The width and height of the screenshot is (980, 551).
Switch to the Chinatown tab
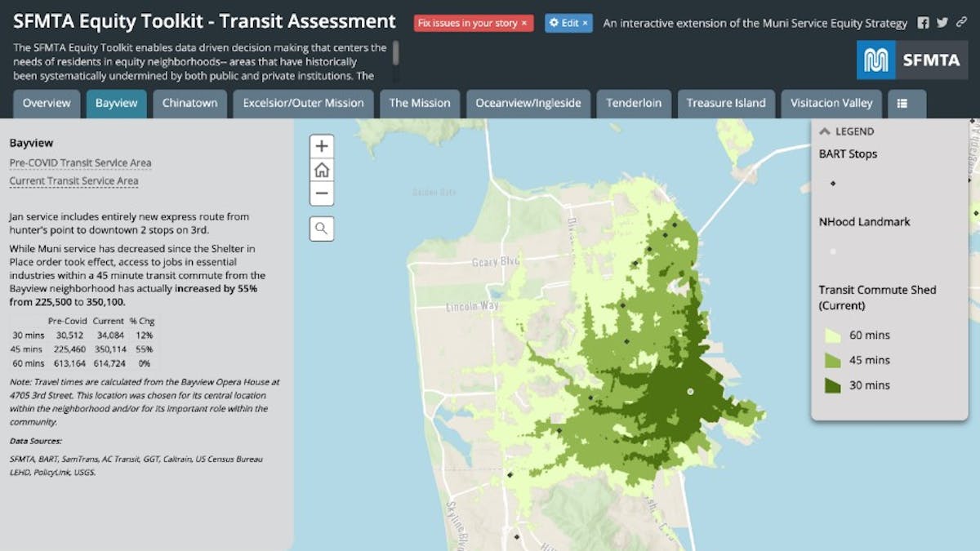(189, 103)
